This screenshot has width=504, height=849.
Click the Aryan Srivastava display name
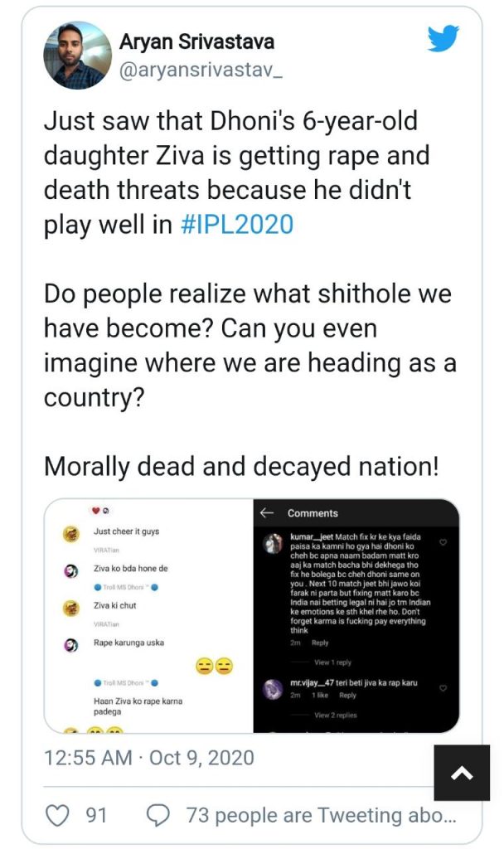pyautogui.click(x=196, y=41)
